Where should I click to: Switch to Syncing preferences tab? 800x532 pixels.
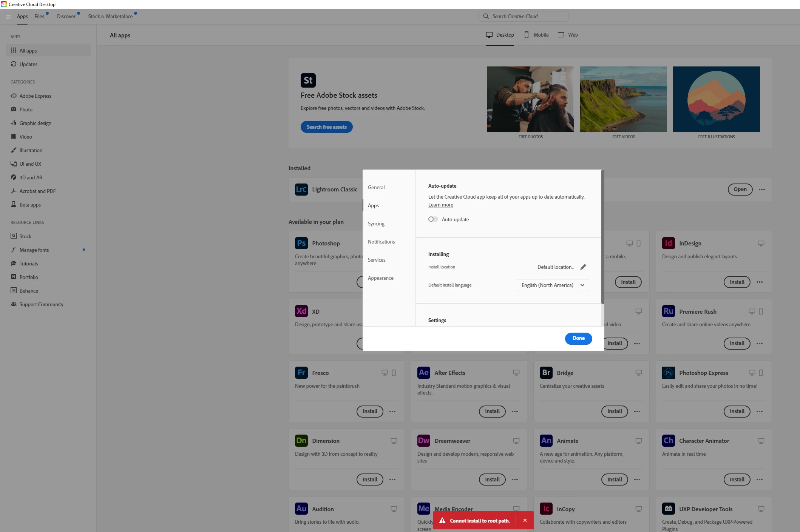(x=376, y=224)
